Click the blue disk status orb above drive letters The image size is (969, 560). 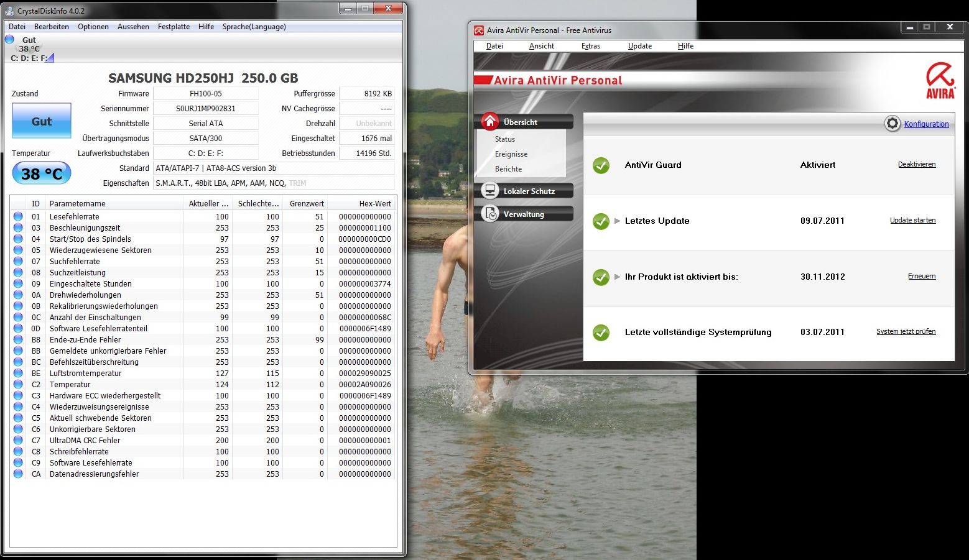(x=9, y=39)
